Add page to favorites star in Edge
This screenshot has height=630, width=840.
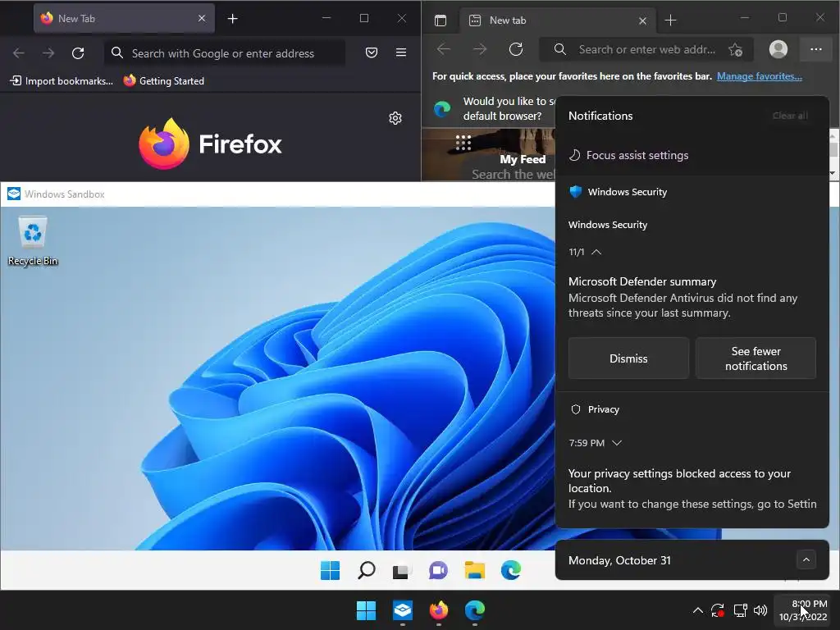click(x=736, y=50)
